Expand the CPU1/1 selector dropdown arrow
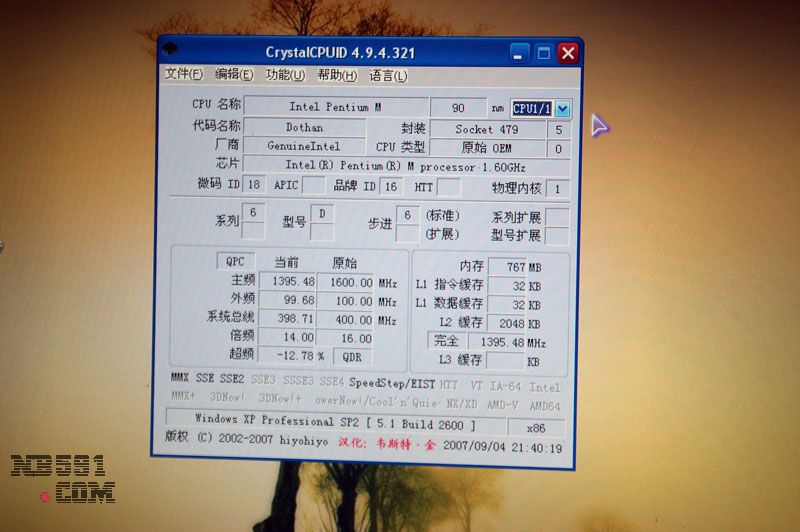800x532 pixels. click(x=562, y=109)
